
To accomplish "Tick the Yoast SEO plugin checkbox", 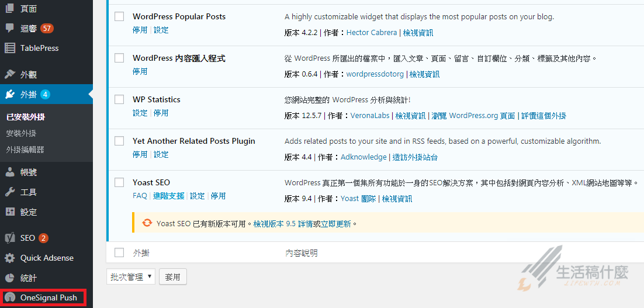I will coord(119,182).
